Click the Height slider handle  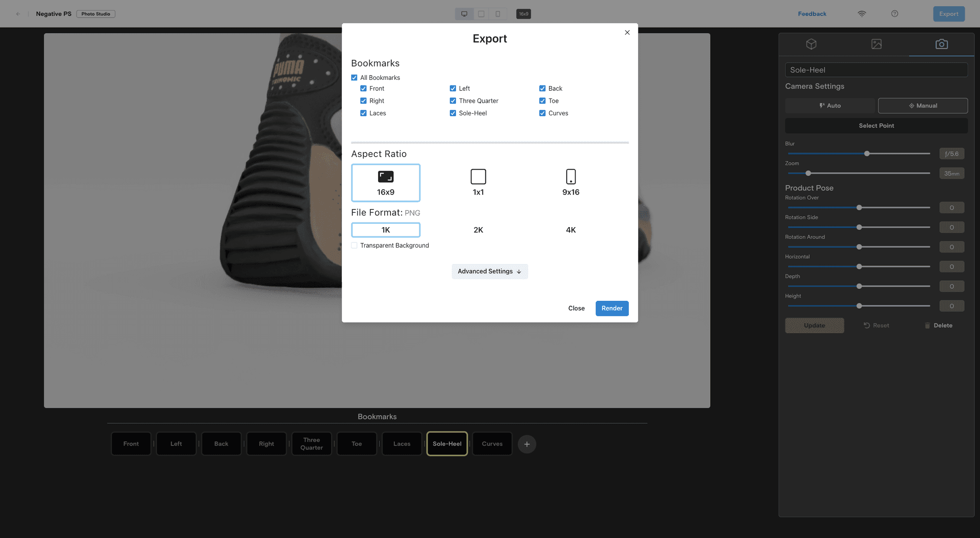(859, 306)
